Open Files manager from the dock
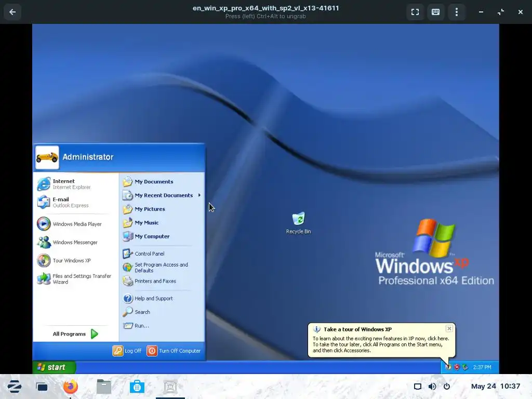Viewport: 532px width, 399px height. [104, 387]
